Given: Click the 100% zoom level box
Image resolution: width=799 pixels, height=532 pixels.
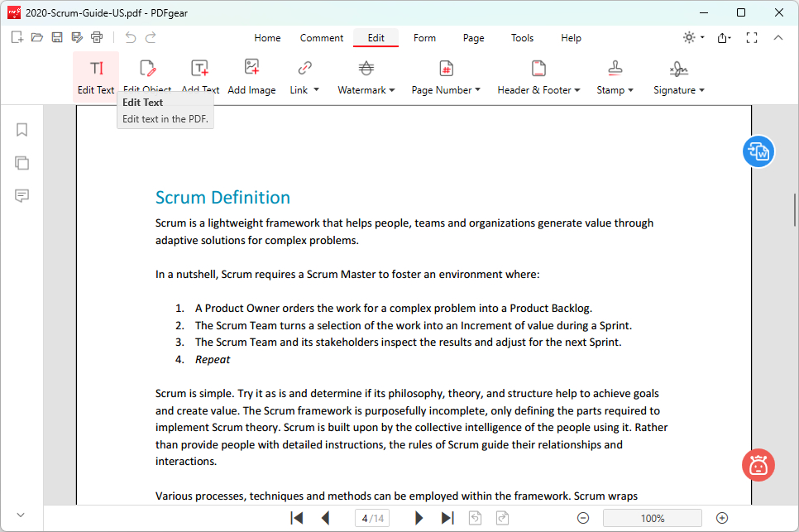Looking at the screenshot, I should 653,518.
